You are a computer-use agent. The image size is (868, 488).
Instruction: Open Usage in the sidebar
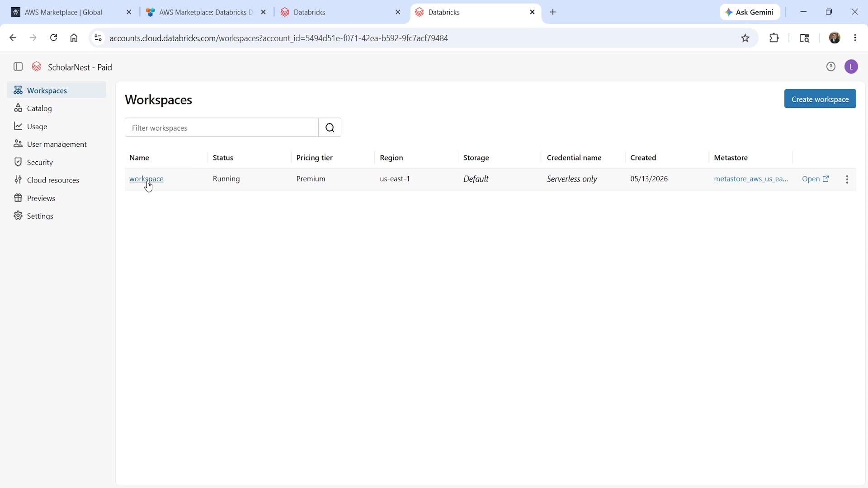click(57, 127)
